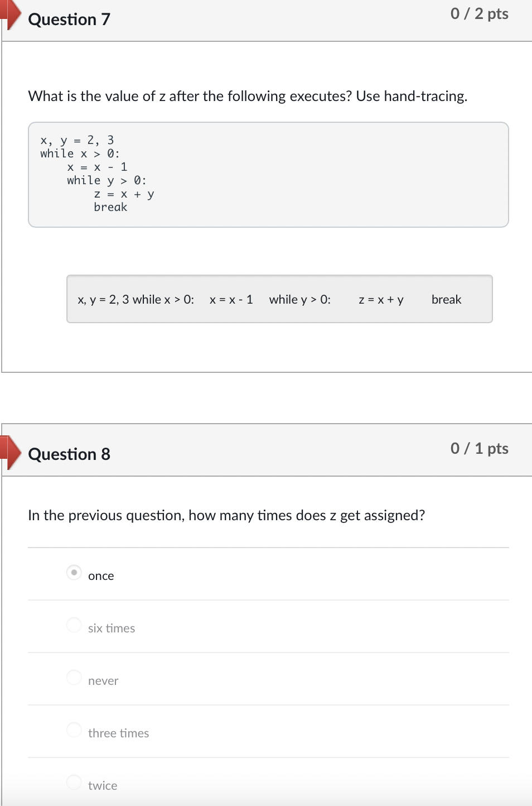This screenshot has height=806, width=532.
Task: Click the 'while y > 0:' text in the answer box
Action: click(x=300, y=299)
